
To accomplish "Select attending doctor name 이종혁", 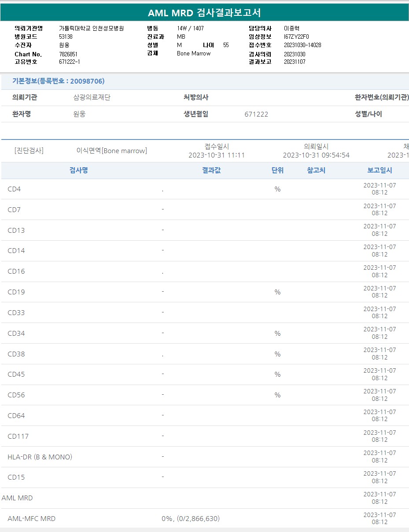I will 291,28.
